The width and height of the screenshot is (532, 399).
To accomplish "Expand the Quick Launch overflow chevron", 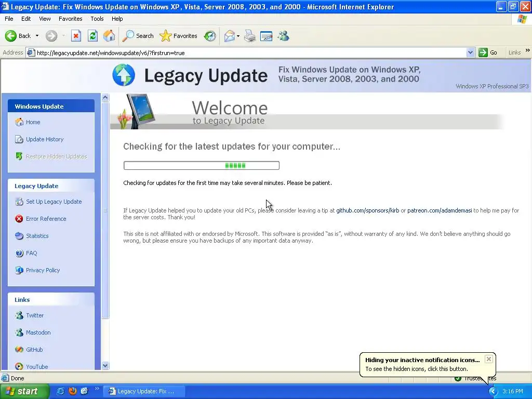I will click(x=96, y=389).
